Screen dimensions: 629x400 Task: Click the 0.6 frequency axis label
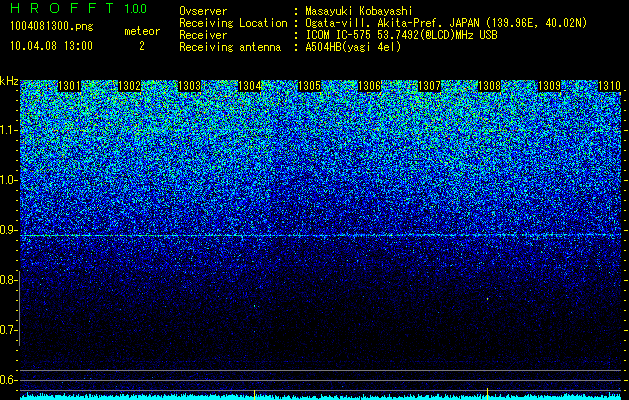pos(8,380)
